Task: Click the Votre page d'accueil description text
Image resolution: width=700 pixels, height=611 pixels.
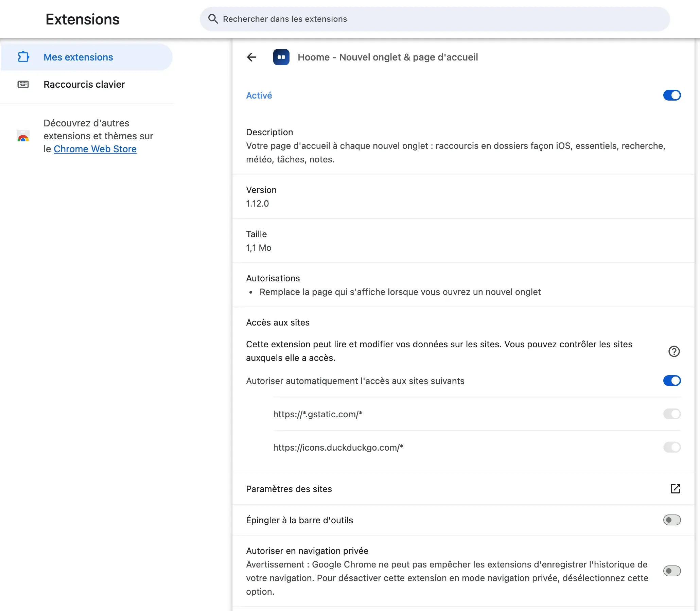Action: pyautogui.click(x=456, y=152)
